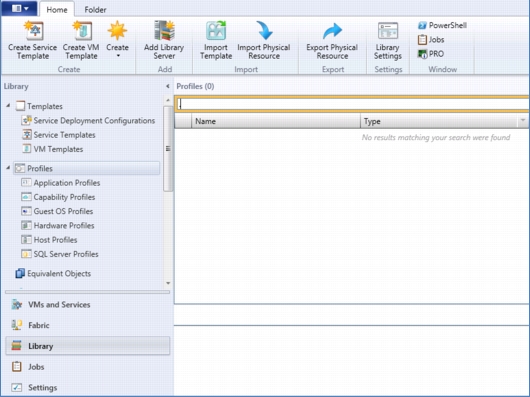Screen dimensions: 530x397
Task: Collapse the Profiles tree node
Action: (8, 168)
